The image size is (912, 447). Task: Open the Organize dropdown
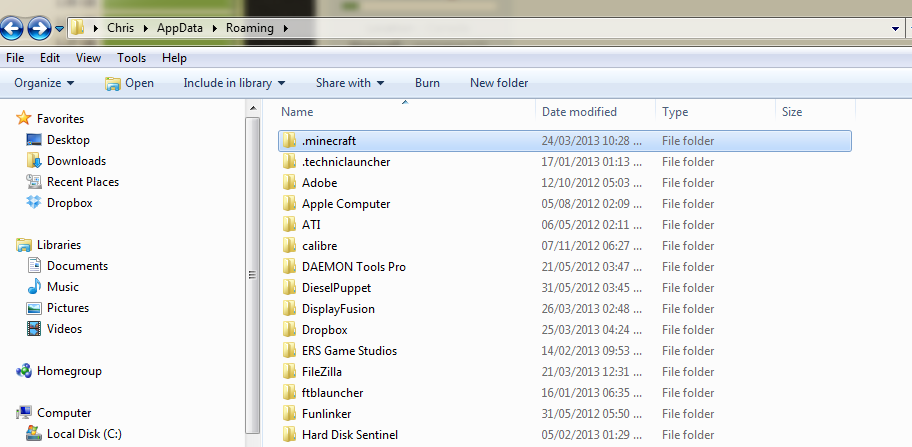point(44,83)
